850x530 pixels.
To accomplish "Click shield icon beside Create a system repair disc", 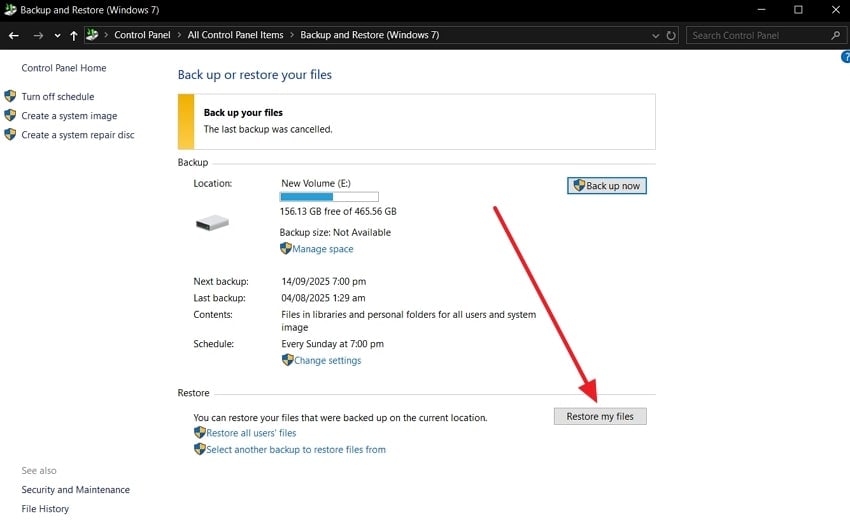I will tap(10, 134).
